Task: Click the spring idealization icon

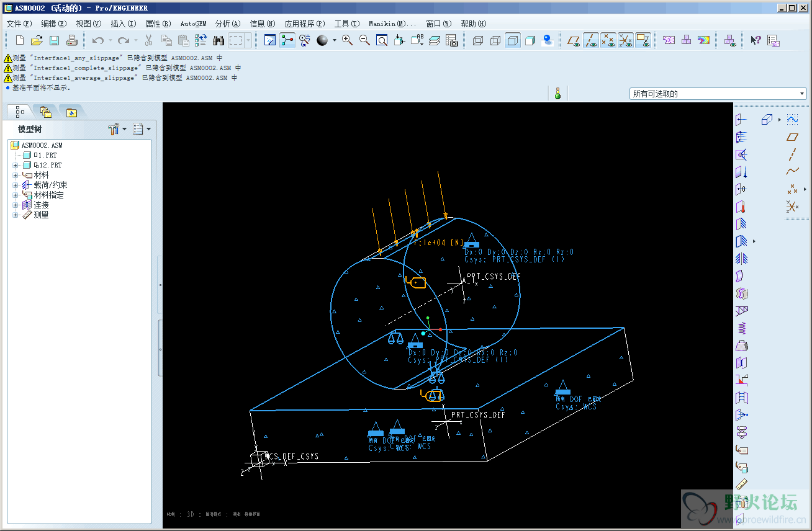Action: click(741, 328)
